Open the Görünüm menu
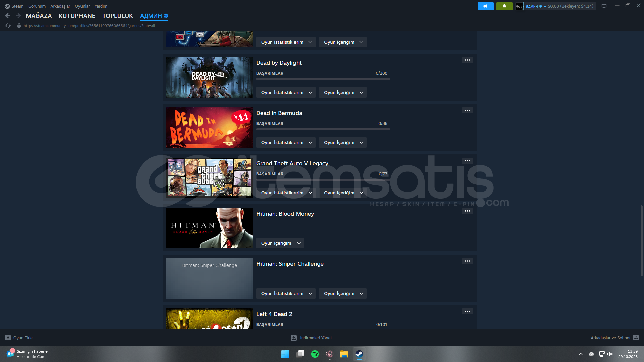 (x=37, y=6)
